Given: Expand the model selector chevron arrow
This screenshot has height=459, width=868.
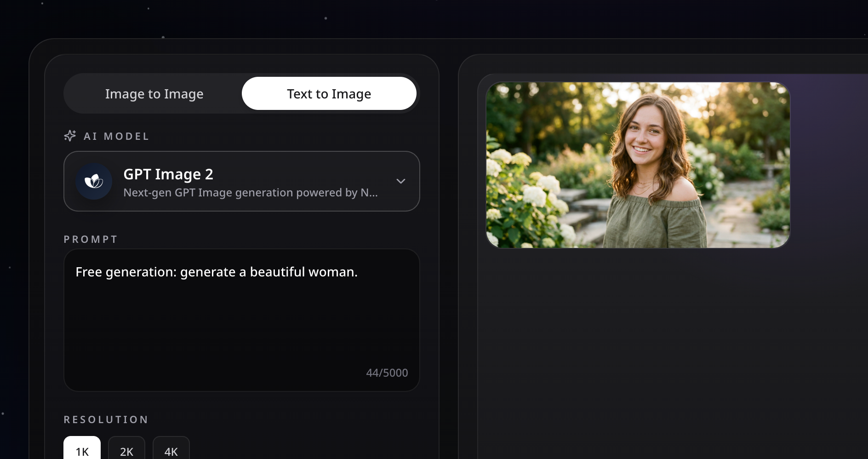Looking at the screenshot, I should tap(400, 181).
